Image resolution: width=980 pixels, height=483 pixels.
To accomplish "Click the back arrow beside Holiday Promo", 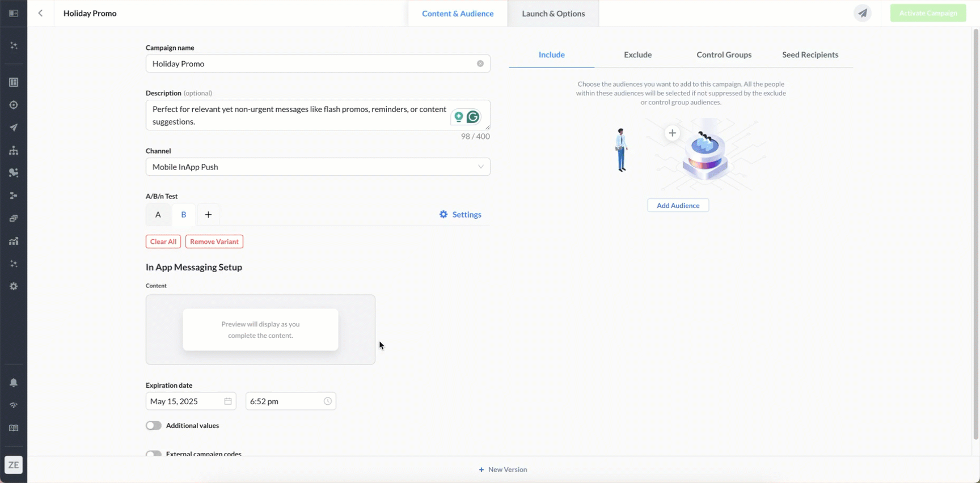I will (x=40, y=13).
